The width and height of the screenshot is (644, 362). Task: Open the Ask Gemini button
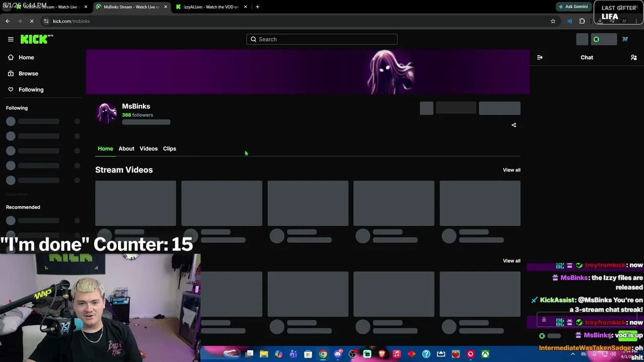[573, 7]
